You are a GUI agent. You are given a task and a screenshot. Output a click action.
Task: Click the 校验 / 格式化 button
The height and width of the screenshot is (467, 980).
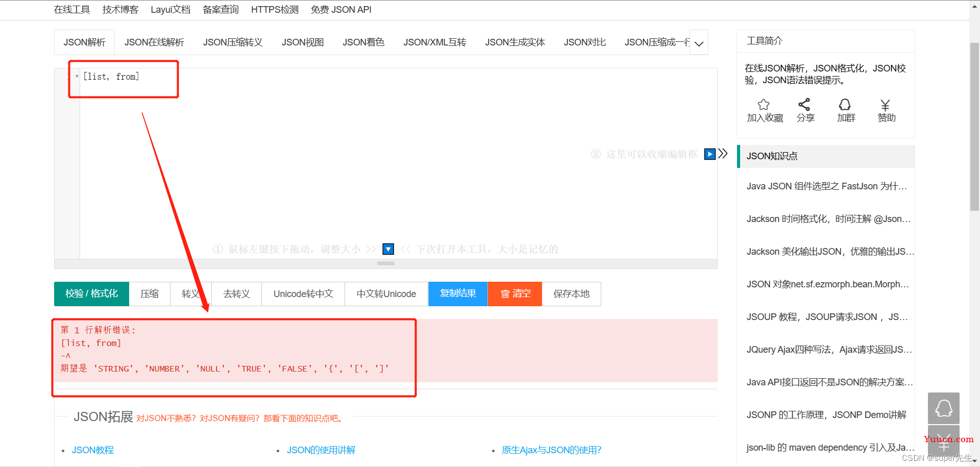pos(91,294)
